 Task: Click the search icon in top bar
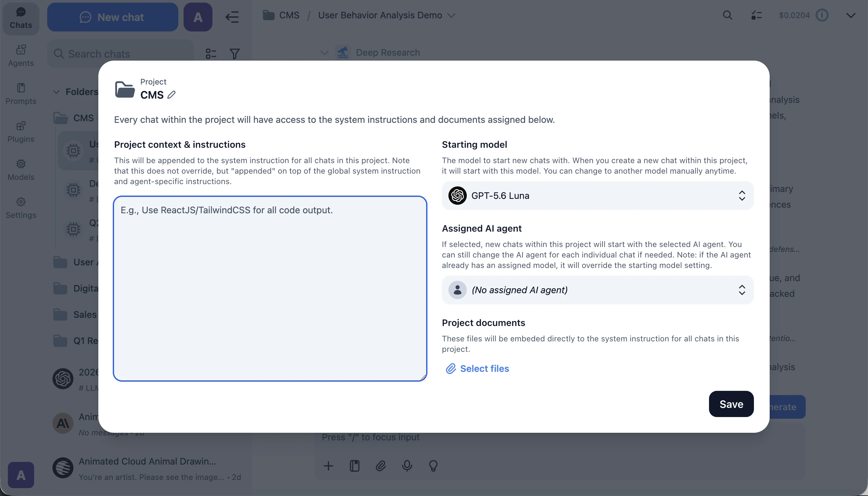point(727,15)
